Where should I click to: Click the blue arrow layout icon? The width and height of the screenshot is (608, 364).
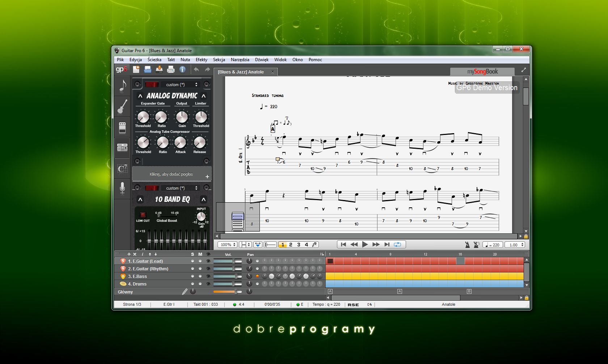(x=258, y=245)
